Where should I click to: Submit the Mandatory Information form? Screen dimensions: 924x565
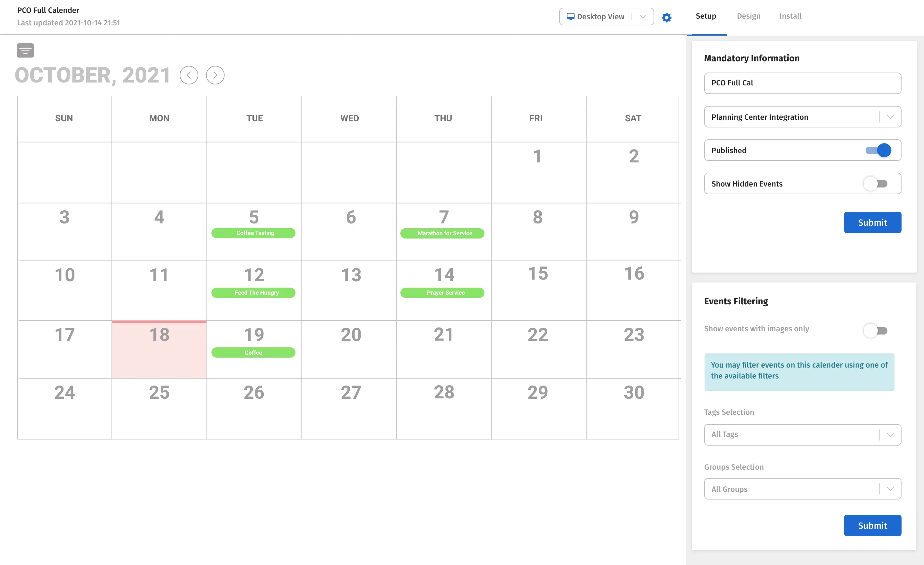(872, 222)
